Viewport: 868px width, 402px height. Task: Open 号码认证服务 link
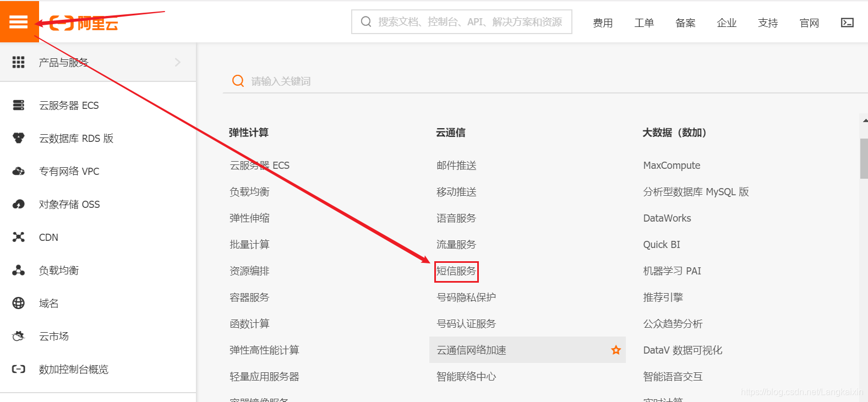tap(466, 324)
